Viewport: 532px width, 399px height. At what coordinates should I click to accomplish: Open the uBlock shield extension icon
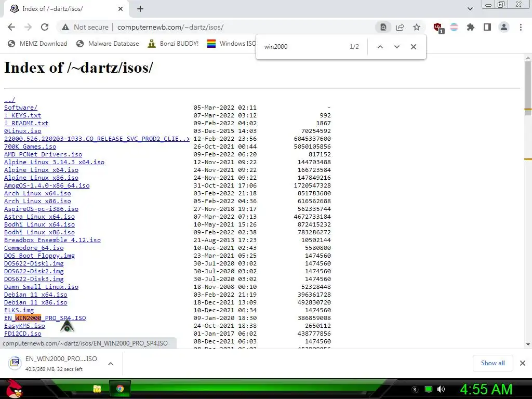(x=438, y=28)
